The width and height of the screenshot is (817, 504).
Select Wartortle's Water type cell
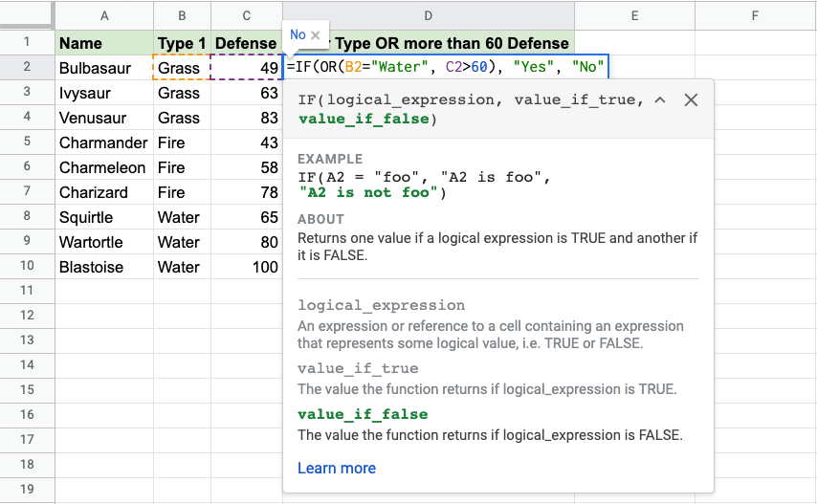(182, 242)
